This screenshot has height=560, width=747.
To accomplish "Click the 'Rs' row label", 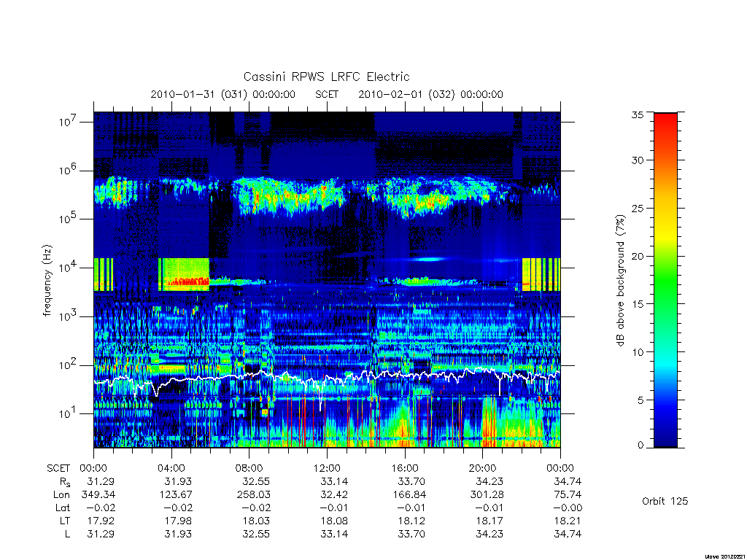I will 65,482.
